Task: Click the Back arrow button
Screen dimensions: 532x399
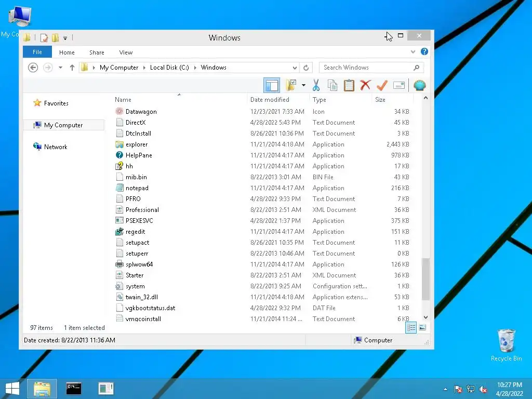Action: tap(33, 68)
